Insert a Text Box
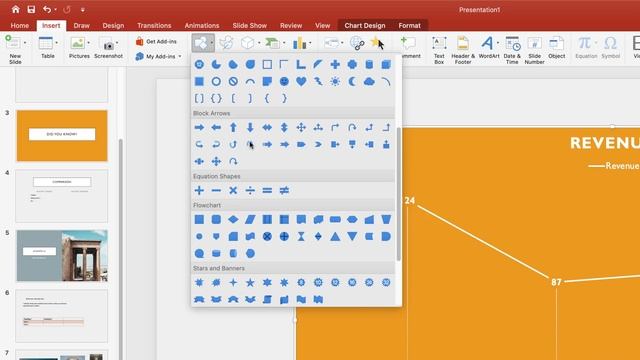 point(439,50)
